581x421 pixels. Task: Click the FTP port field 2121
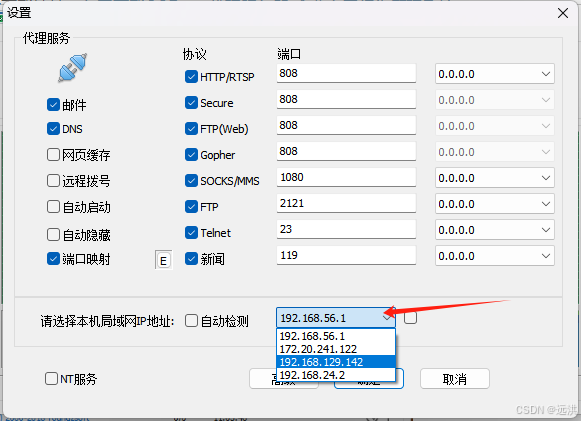point(346,203)
